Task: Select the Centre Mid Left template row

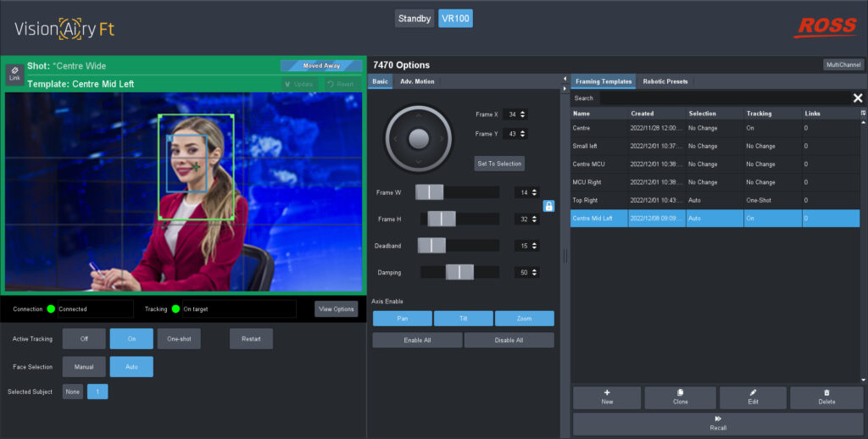Action: 715,218
